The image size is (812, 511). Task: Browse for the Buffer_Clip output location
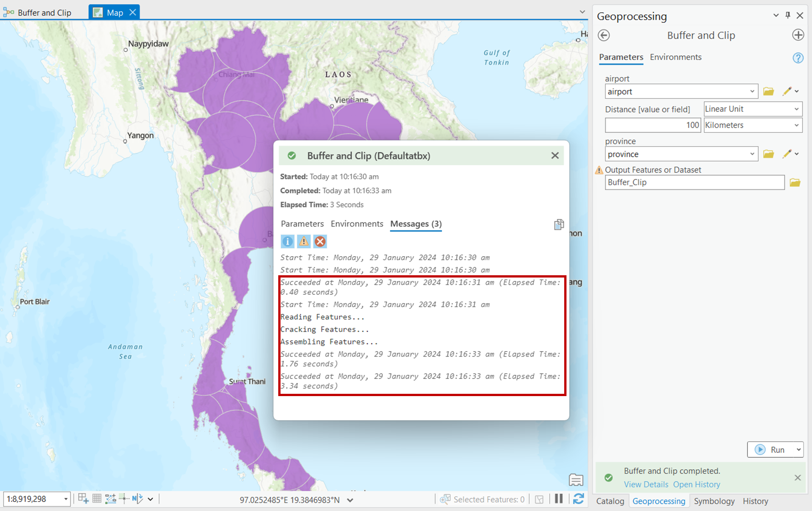pyautogui.click(x=795, y=182)
